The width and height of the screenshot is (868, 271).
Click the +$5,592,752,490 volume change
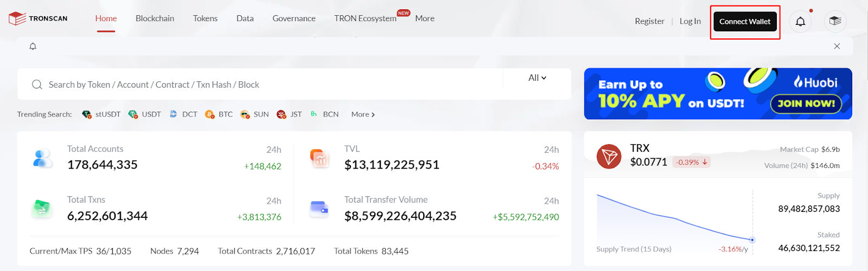[x=526, y=217]
